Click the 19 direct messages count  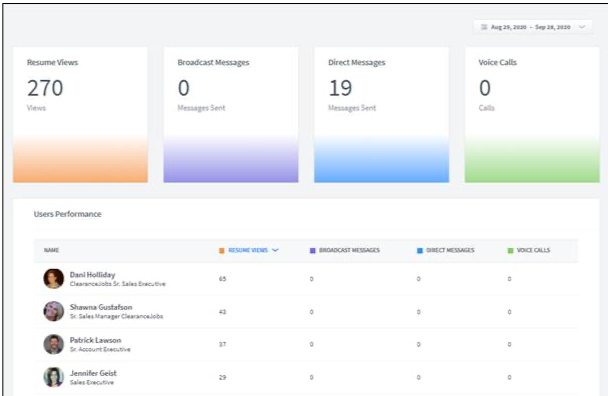[x=340, y=88]
